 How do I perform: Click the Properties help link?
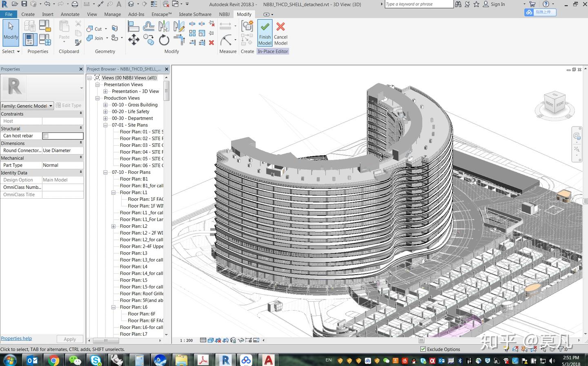16,338
